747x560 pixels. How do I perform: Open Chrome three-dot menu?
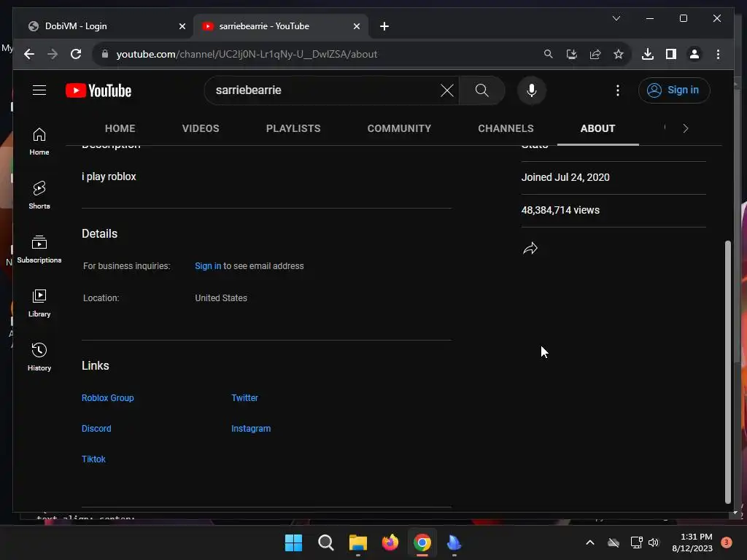coord(718,54)
